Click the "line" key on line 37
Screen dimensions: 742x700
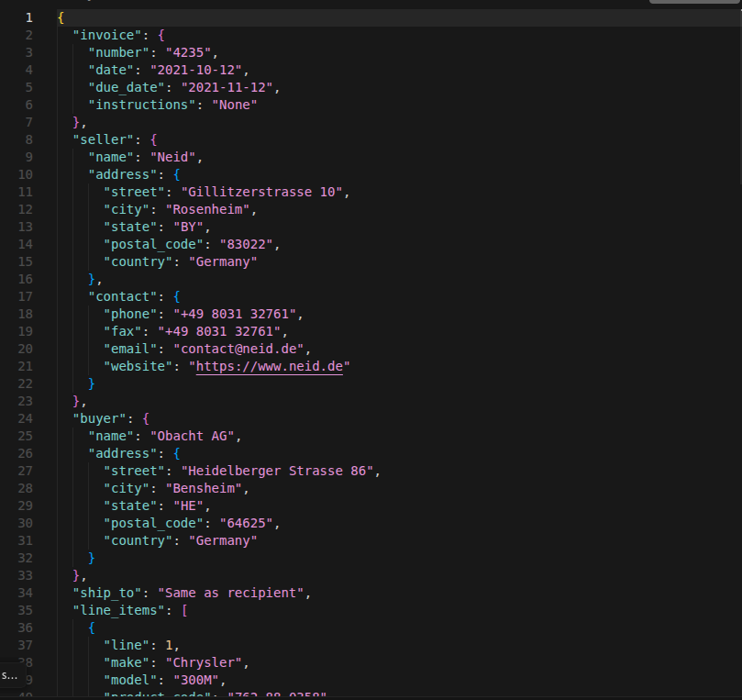127,646
